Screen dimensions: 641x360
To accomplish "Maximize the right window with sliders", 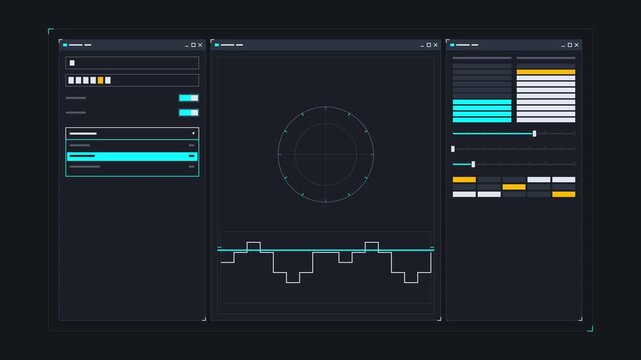I will coord(570,45).
